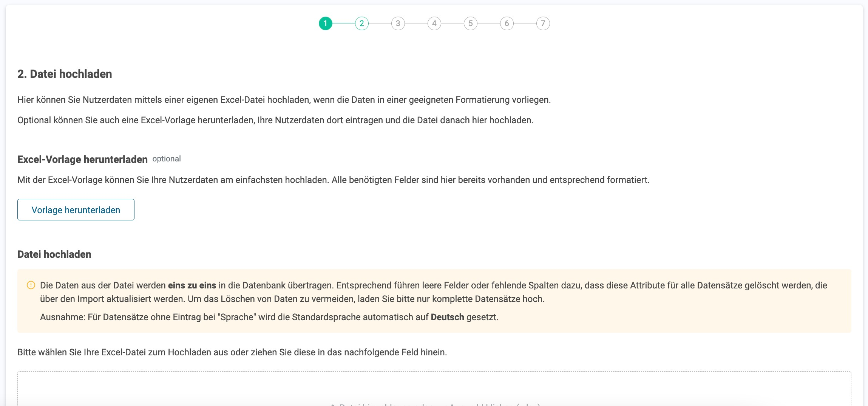Select step 6 in the progress bar
Image resolution: width=868 pixels, height=406 pixels.
click(507, 23)
